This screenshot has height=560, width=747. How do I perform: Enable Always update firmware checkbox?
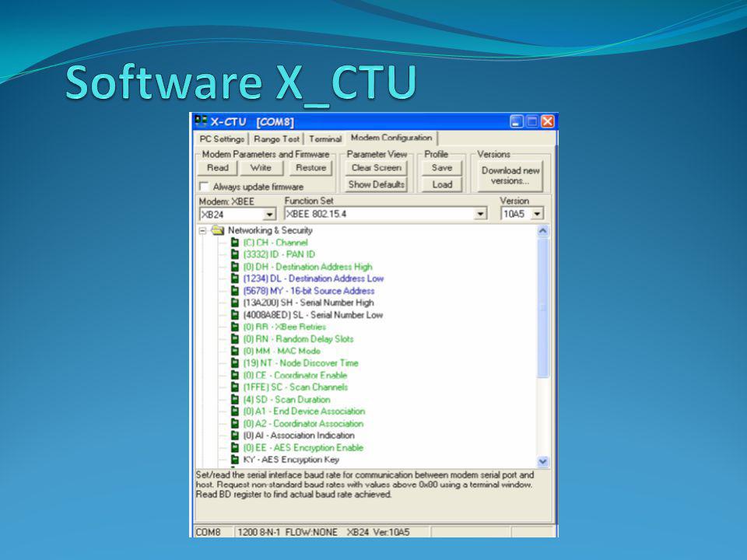tap(204, 186)
